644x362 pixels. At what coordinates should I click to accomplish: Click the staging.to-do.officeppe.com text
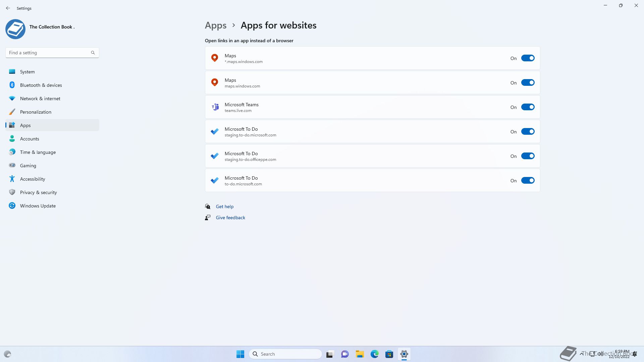tap(250, 160)
